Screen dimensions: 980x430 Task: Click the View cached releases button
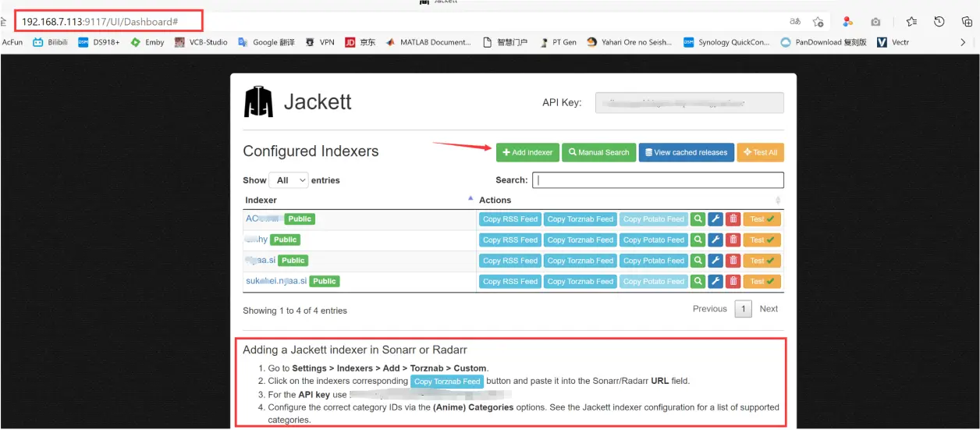[686, 152]
